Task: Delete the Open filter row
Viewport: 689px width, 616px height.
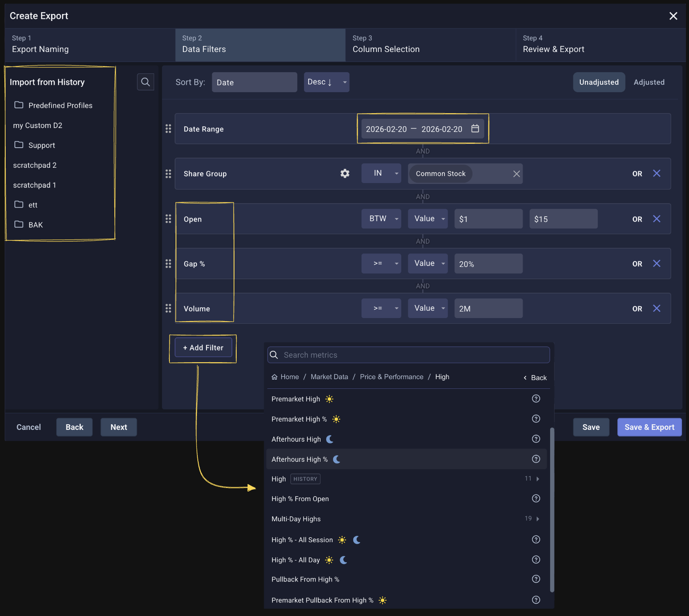Action: (x=657, y=219)
